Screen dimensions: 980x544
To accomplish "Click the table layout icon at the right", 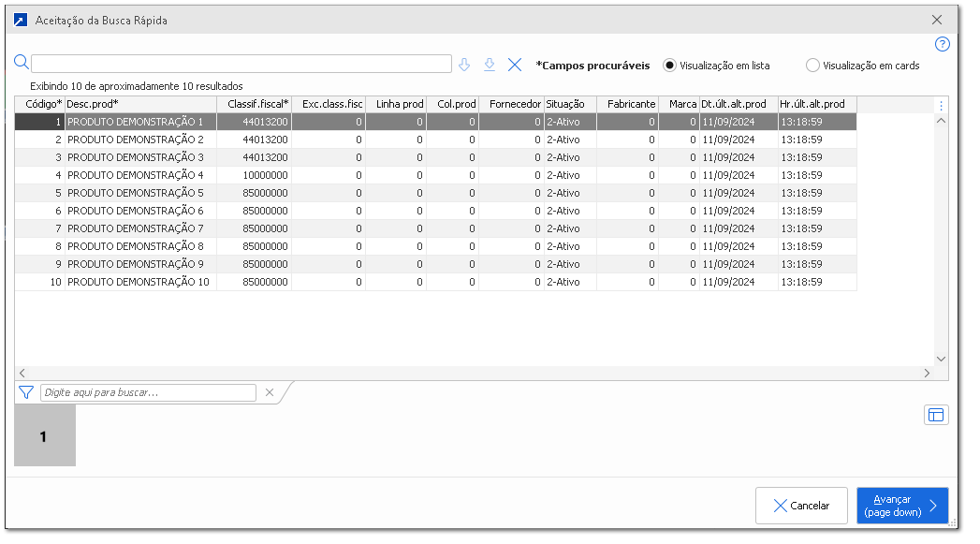I will point(936,415).
